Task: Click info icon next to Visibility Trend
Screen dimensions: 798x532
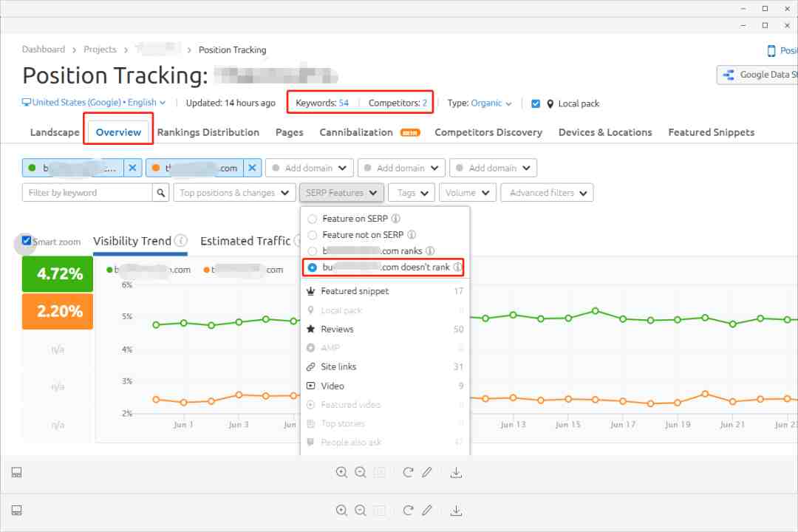Action: click(181, 240)
